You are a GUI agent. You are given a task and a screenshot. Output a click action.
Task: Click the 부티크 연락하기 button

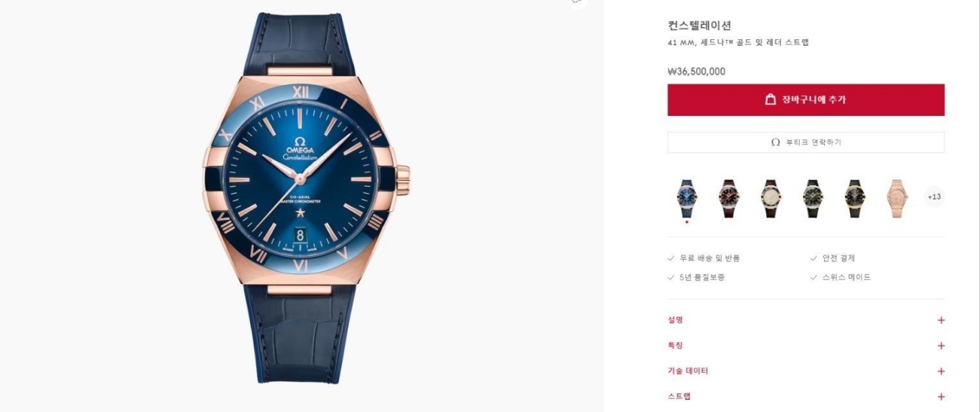(806, 142)
